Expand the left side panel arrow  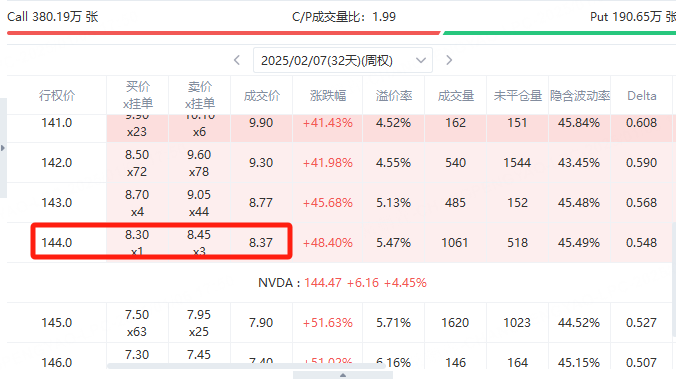click(x=3, y=148)
